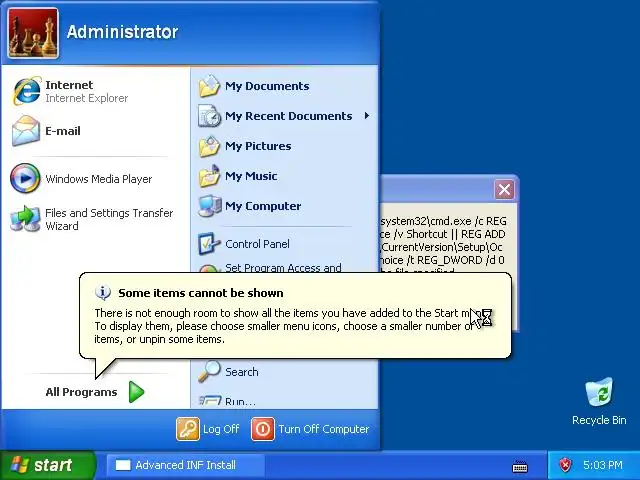Click the Administrator user name
The width and height of the screenshot is (640, 480).
pyautogui.click(x=122, y=32)
